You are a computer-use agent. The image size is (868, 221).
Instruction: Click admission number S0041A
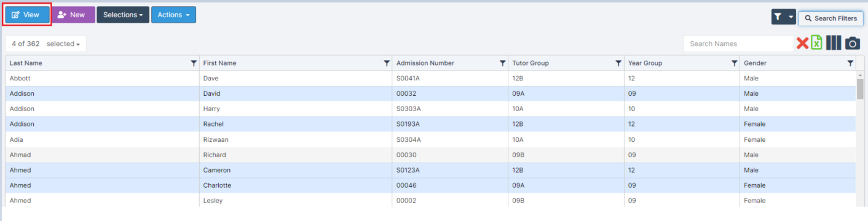pyautogui.click(x=408, y=79)
